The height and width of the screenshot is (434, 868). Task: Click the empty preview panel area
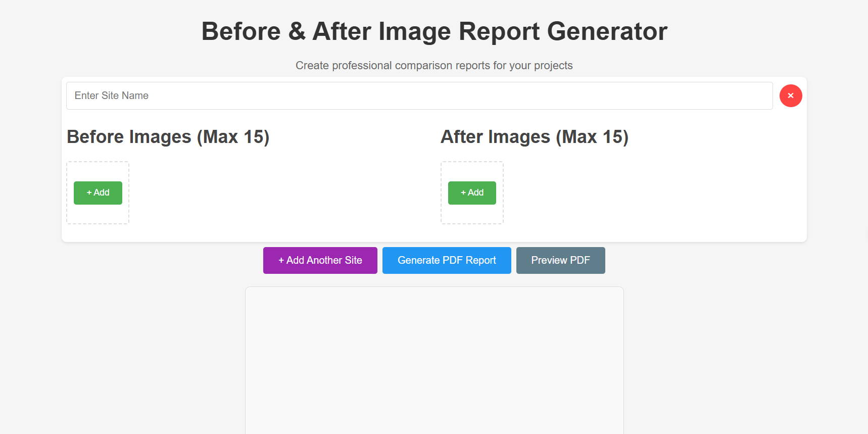coord(434,359)
